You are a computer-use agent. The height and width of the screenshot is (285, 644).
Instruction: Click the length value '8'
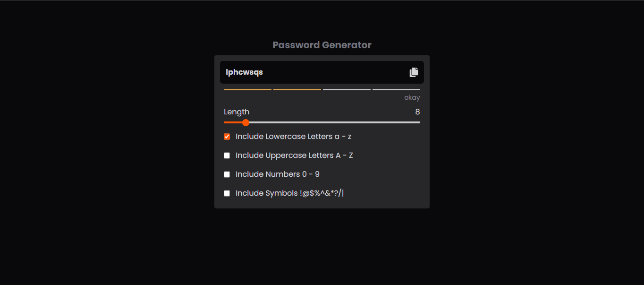(x=417, y=112)
